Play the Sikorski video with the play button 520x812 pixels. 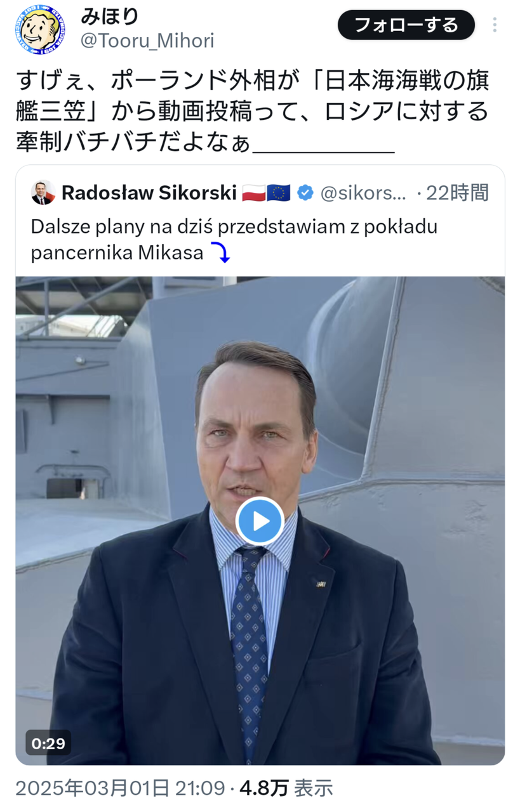coord(260,521)
